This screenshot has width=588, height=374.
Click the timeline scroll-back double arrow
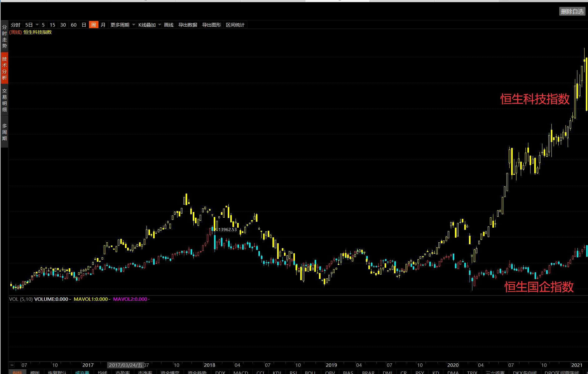(x=12, y=365)
